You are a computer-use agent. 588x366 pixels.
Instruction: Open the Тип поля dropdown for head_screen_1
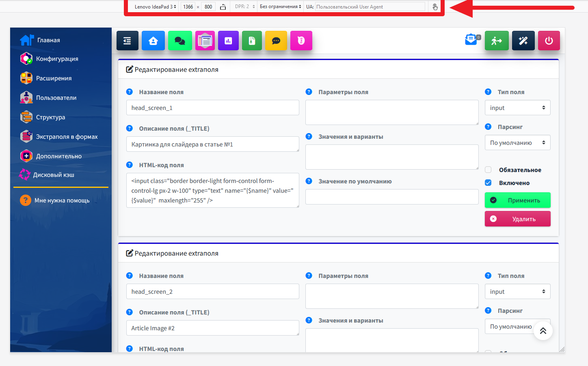point(517,108)
